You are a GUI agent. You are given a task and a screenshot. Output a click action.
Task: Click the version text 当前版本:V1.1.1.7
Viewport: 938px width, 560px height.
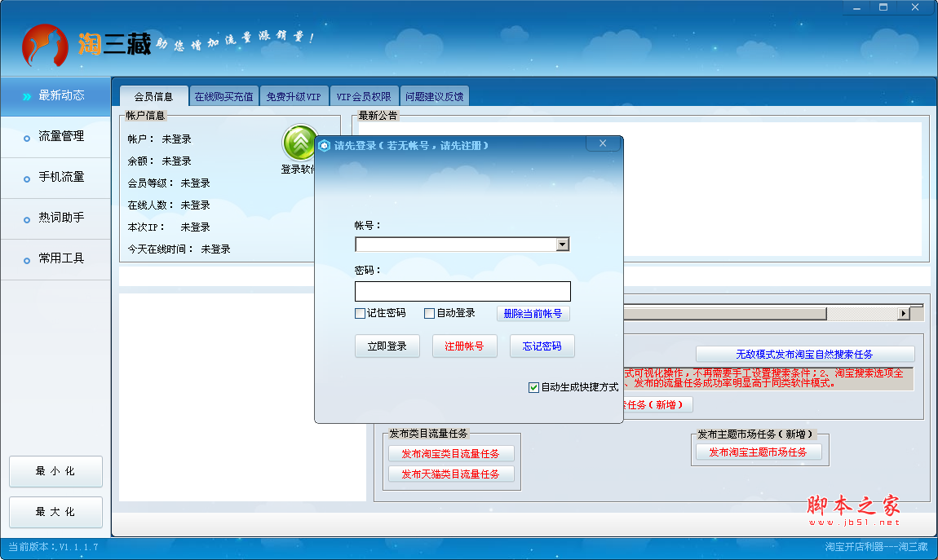(x=53, y=546)
